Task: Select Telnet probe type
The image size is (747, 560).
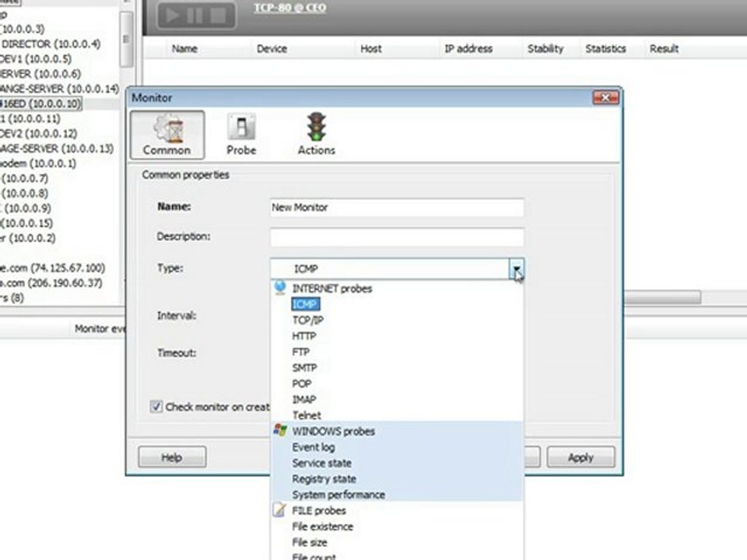Action: 307,415
